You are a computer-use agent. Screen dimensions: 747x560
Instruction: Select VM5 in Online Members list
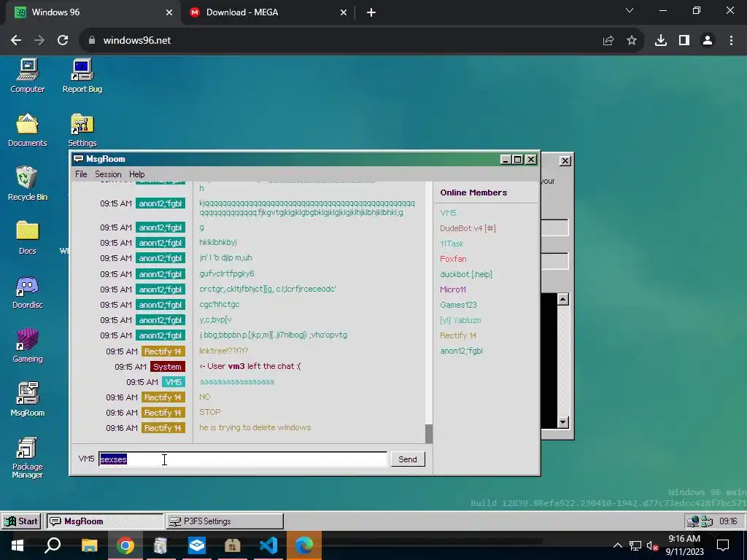449,214
